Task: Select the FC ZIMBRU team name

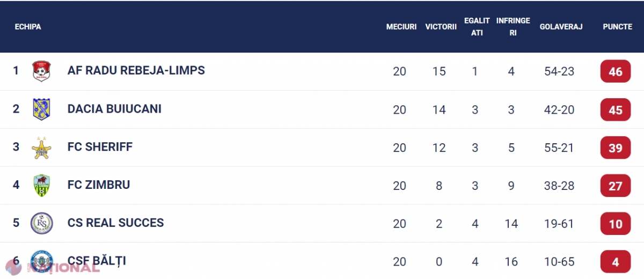Action: coord(99,185)
